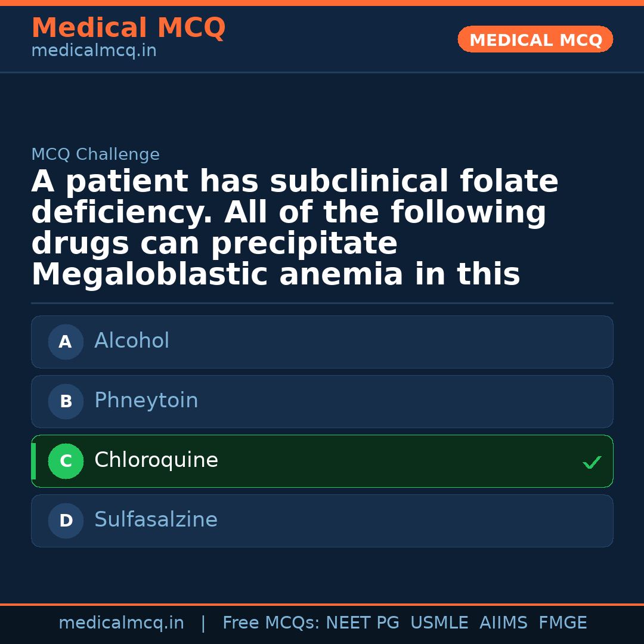644x644 pixels.
Task: Click the green checkmark on Chloroquine
Action: click(x=592, y=462)
